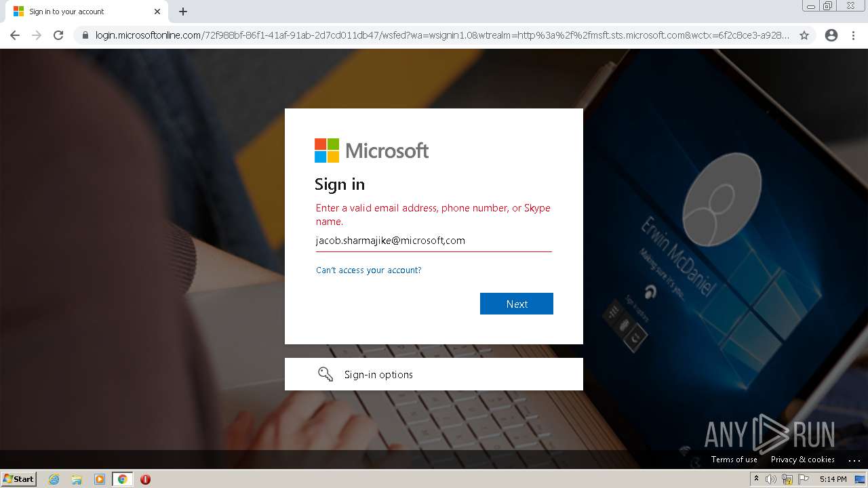This screenshot has width=868, height=488.
Task: Click the volume speaker tray icon
Action: 770,479
